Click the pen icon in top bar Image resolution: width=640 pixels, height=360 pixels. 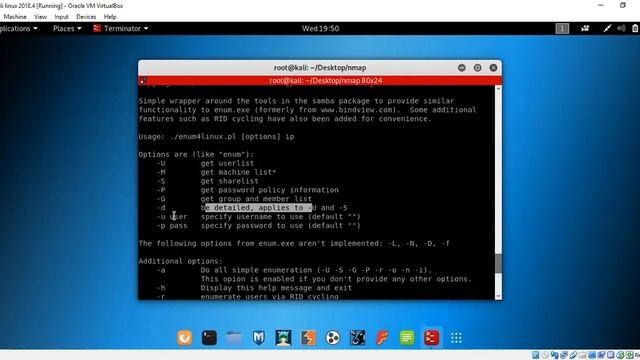pos(607,28)
